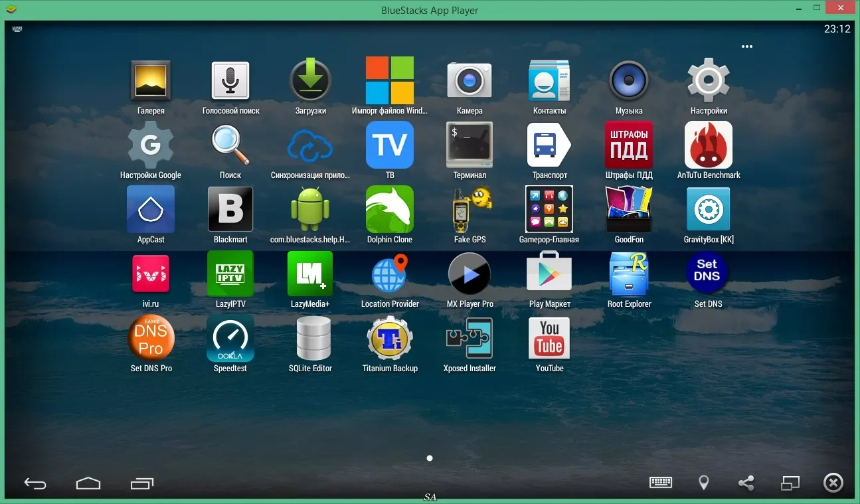Launch the LazyIPTV app
The image size is (860, 504).
click(230, 274)
